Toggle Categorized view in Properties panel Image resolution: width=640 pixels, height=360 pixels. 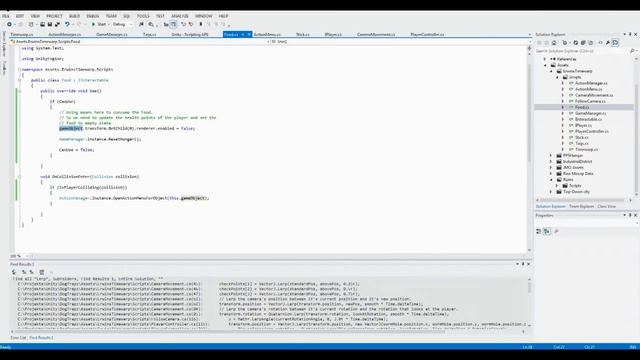point(539,231)
